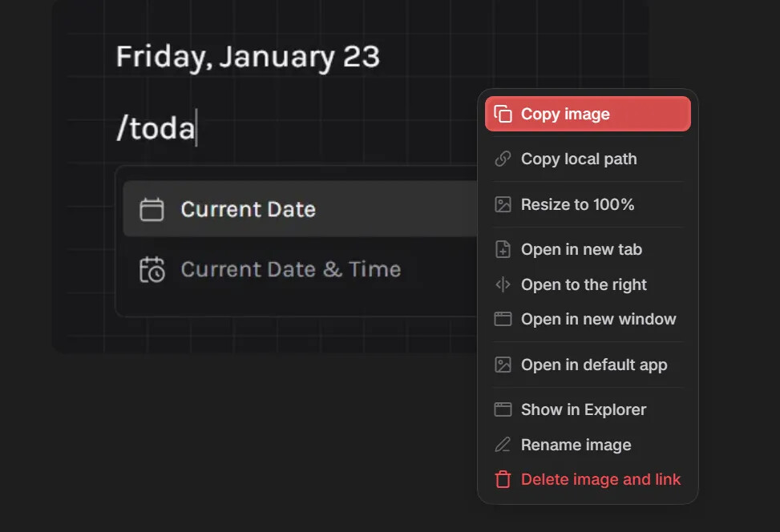This screenshot has width=780, height=532.
Task: Click the split icon for Open to the right
Action: point(503,284)
